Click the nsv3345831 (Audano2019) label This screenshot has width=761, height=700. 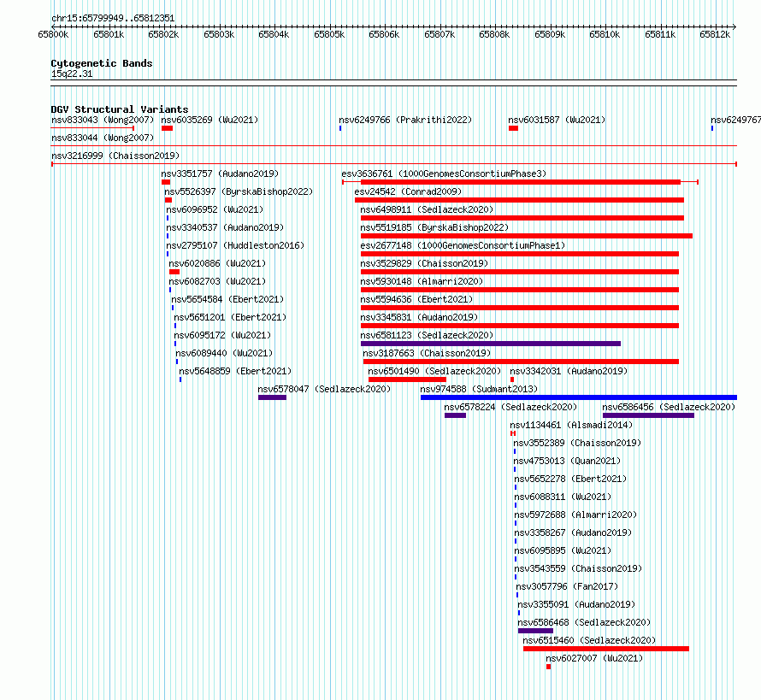[419, 317]
